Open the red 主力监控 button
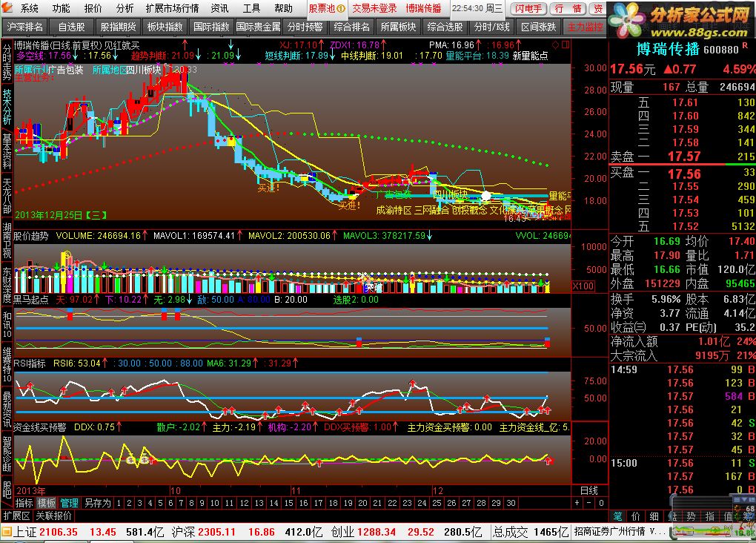This screenshot has width=756, height=543. coord(585,27)
